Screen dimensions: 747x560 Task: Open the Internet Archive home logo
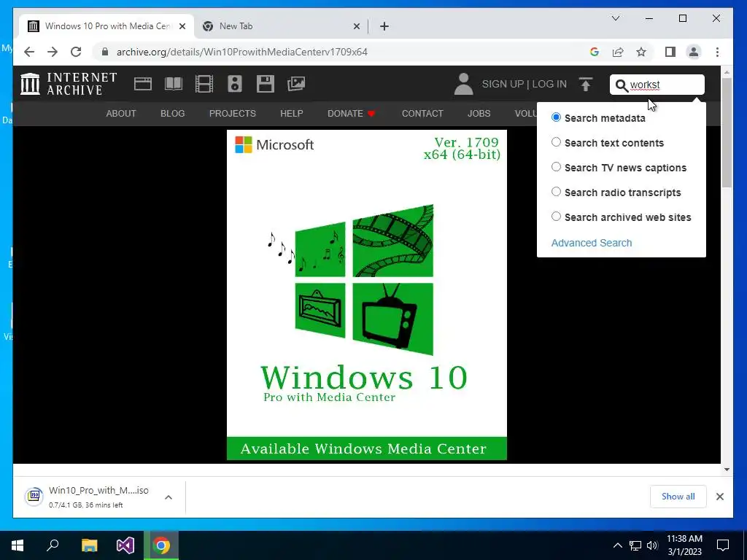[69, 84]
